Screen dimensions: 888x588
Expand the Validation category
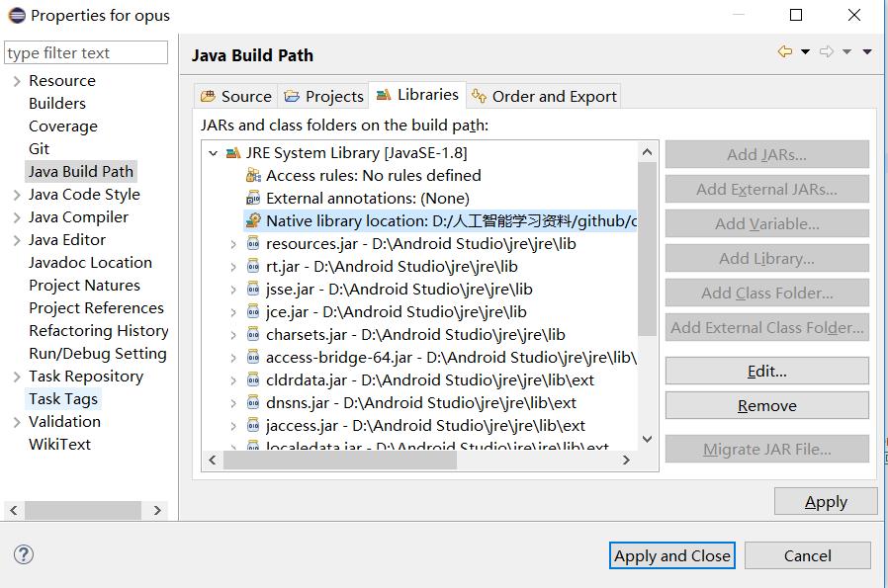tap(17, 422)
